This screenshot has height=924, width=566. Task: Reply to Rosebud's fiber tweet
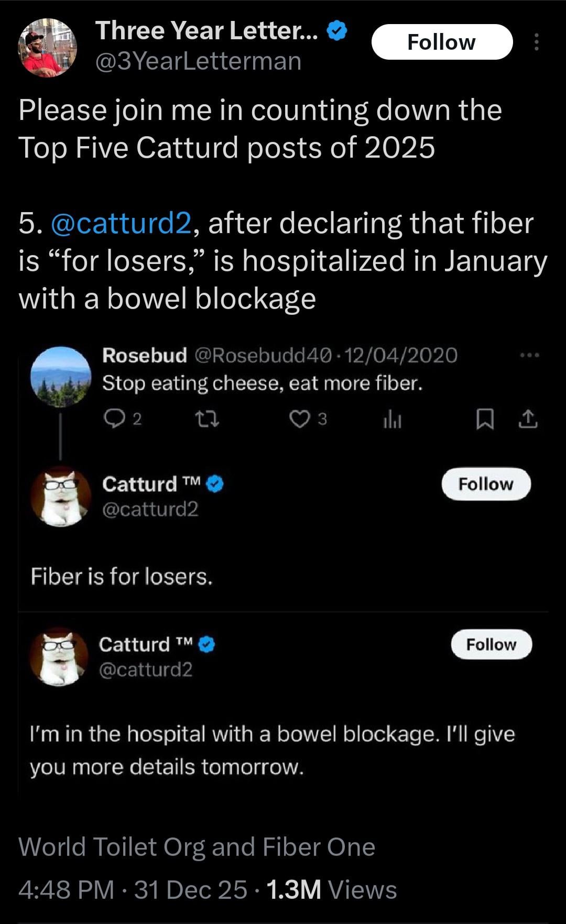pos(113,419)
